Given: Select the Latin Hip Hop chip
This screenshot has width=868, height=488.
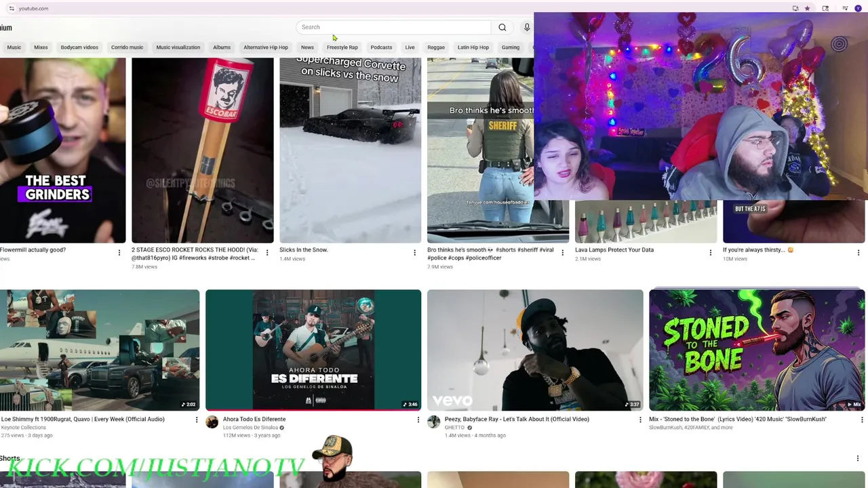Looking at the screenshot, I should coord(473,47).
